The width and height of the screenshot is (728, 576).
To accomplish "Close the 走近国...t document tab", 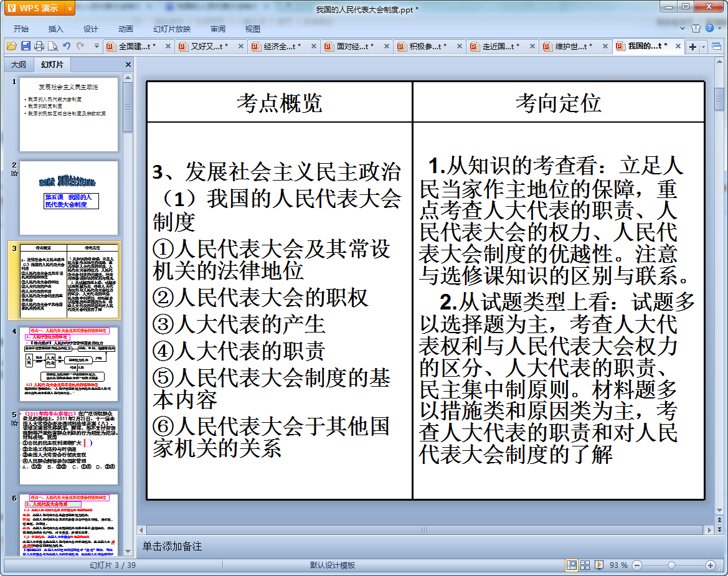I will point(532,47).
